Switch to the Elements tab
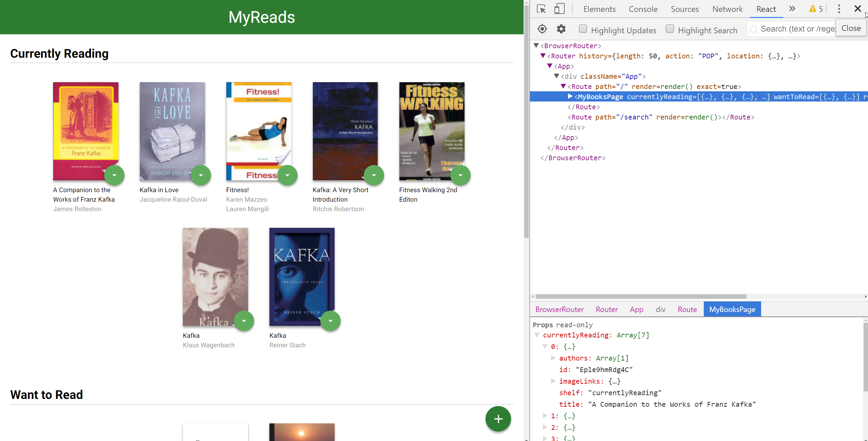This screenshot has height=441, width=868. [x=599, y=9]
